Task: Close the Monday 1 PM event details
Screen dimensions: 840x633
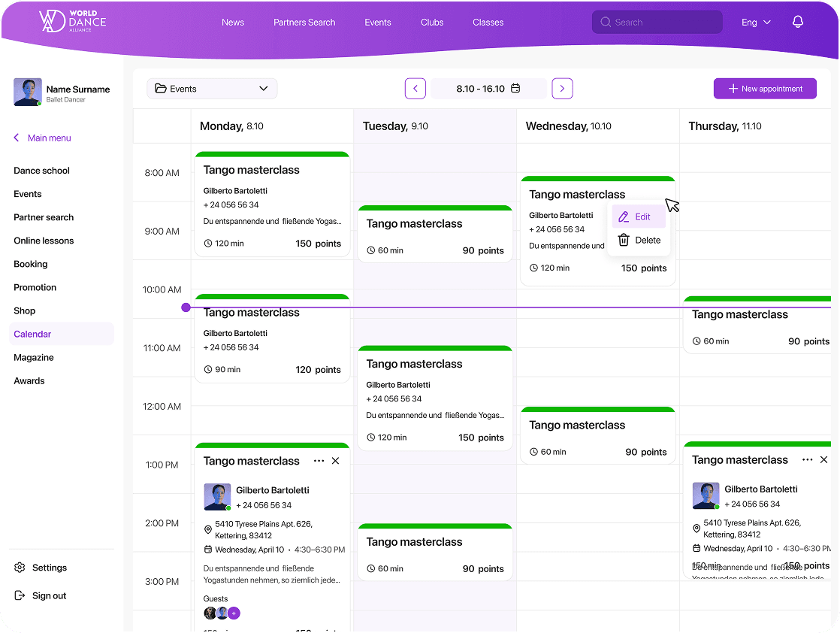Action: click(335, 461)
